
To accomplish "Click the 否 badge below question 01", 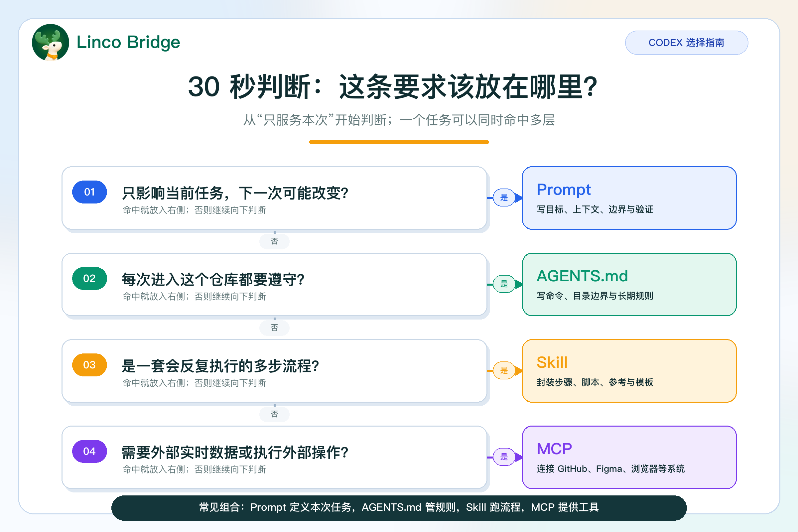I will click(x=275, y=241).
